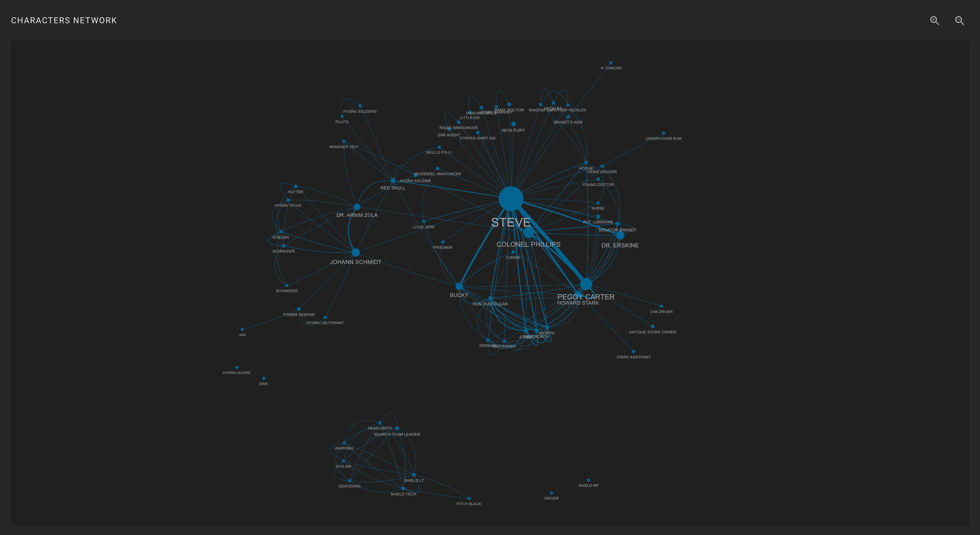Select the STARK ASSISTANT node
The width and height of the screenshot is (980, 535).
point(634,351)
